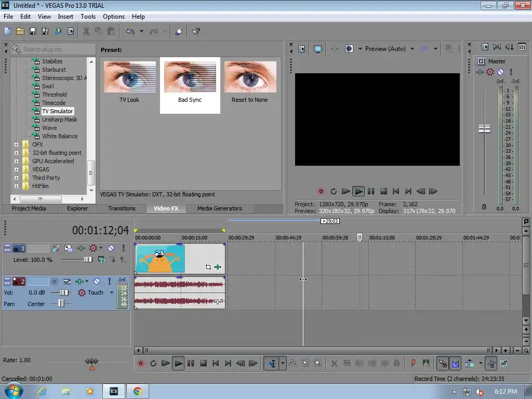Select the TV Look preset
Image resolution: width=532 pixels, height=399 pixels.
(129, 82)
